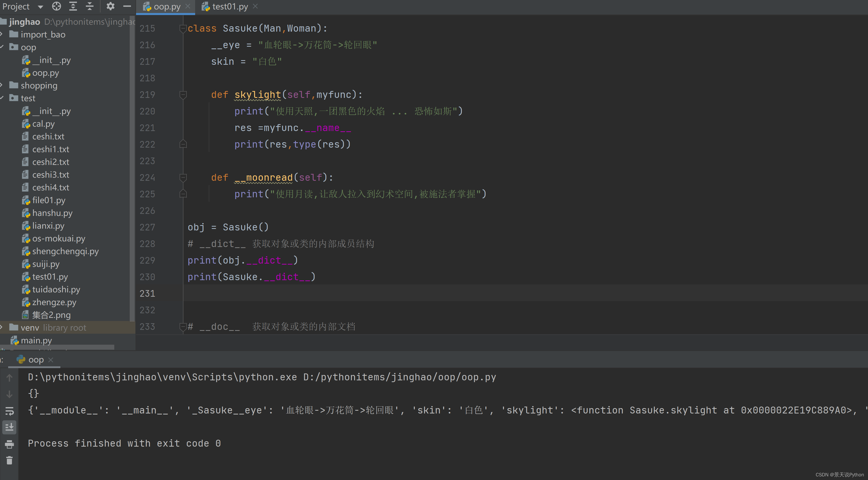
Task: Open file01.py in project tree
Action: coord(49,200)
